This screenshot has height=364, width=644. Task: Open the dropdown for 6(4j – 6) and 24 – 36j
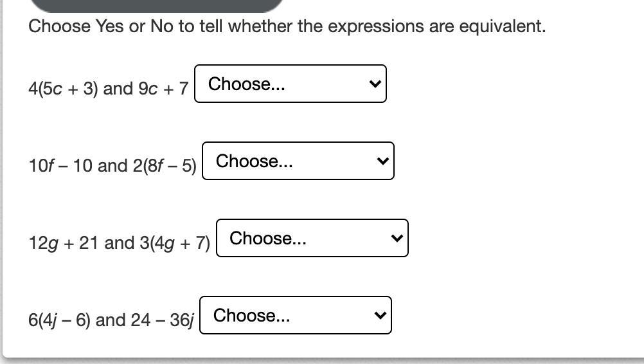294,315
